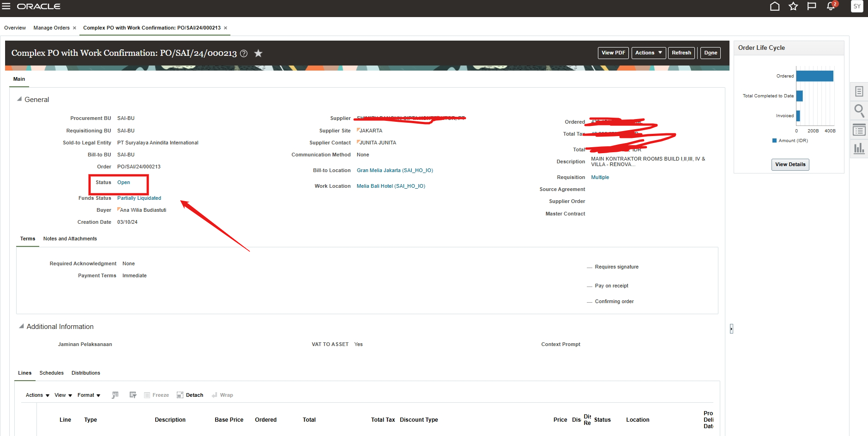Open lines table View dropdown
Viewport: 868px width, 436px height.
[63, 395]
